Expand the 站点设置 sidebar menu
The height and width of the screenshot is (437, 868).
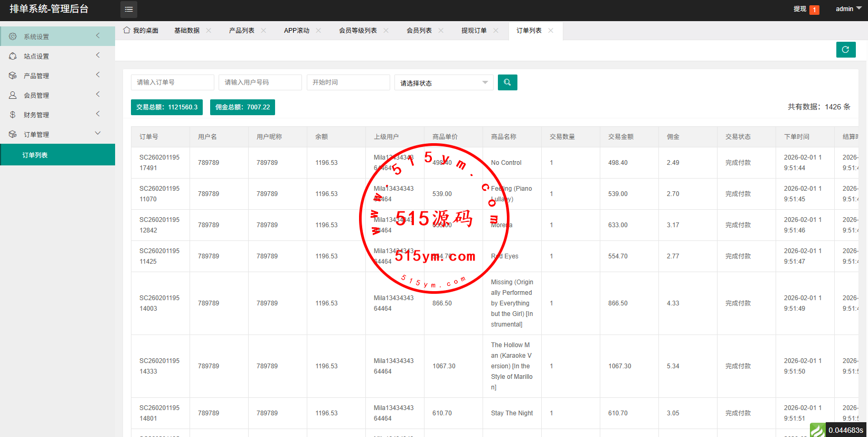tap(57, 56)
